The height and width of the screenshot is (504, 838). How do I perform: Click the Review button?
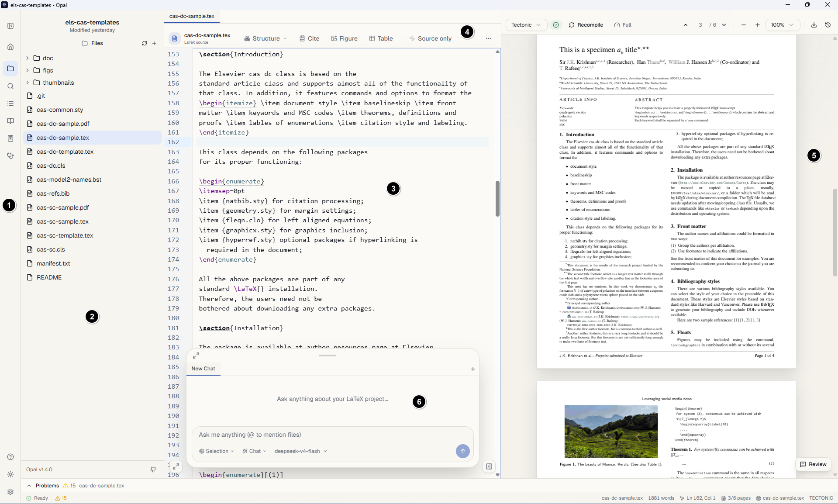click(813, 464)
